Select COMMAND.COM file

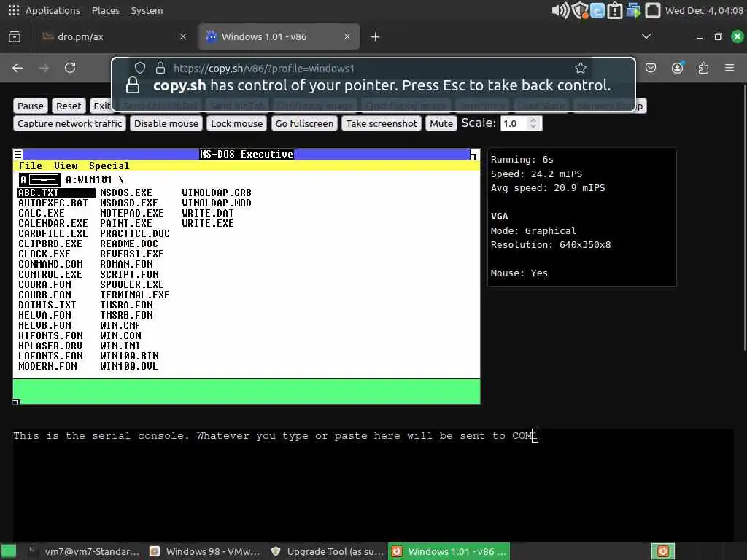coord(50,264)
